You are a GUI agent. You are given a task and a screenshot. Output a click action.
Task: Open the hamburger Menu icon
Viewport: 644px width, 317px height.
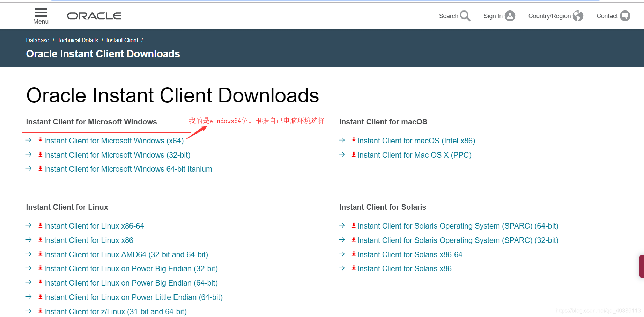[40, 13]
